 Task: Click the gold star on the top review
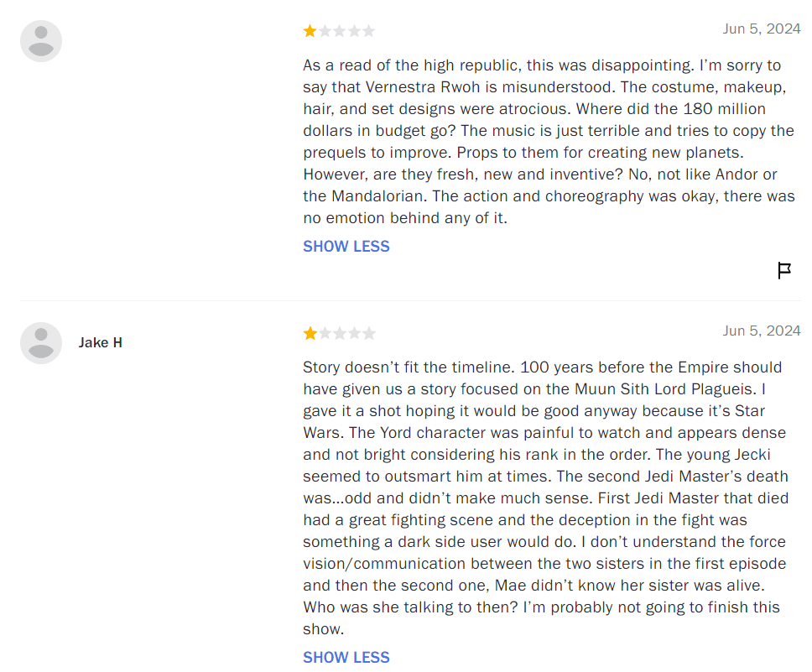tap(310, 31)
